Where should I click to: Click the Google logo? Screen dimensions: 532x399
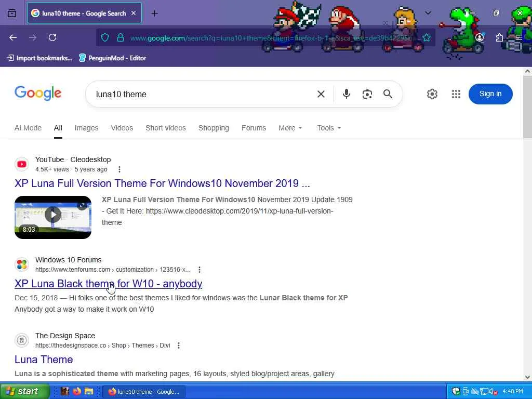coord(38,94)
